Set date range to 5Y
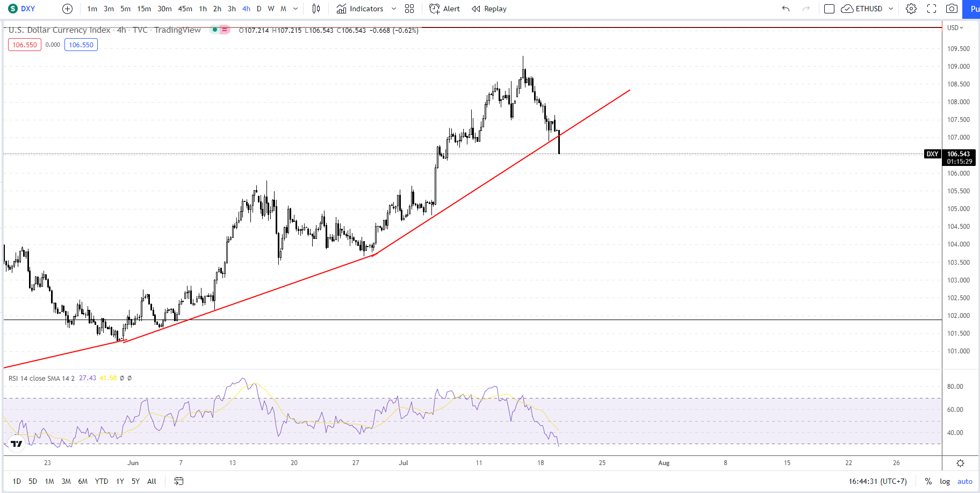The image size is (980, 493). click(x=135, y=481)
